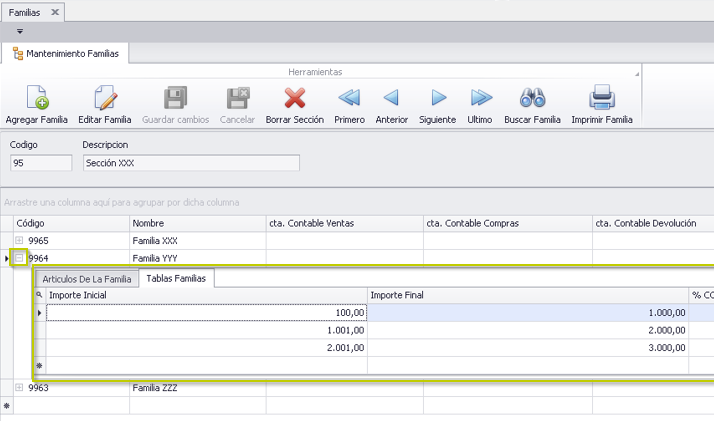Click the Cancelar icon in the toolbar
This screenshot has height=421, width=714.
(237, 97)
